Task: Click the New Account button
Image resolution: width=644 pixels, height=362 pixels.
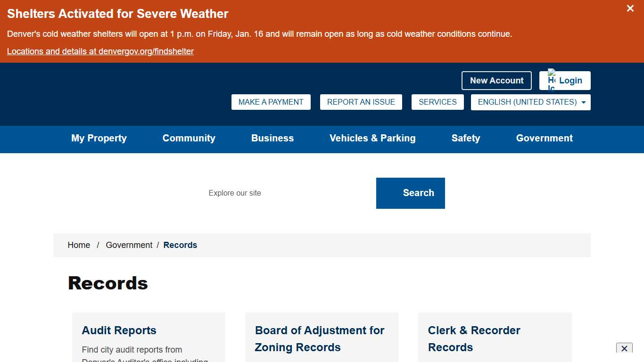Action: pos(496,81)
